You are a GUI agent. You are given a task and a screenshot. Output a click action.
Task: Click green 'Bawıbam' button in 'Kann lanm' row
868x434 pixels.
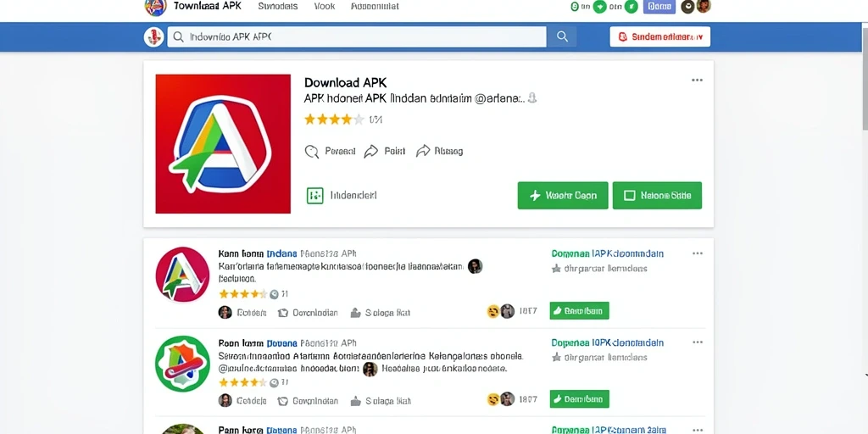[580, 310]
